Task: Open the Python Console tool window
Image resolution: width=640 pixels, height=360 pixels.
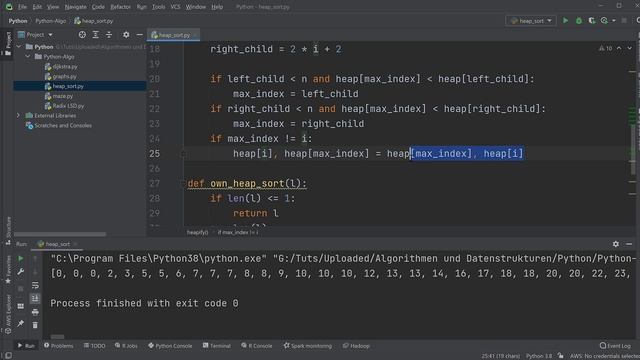Action: click(x=170, y=346)
